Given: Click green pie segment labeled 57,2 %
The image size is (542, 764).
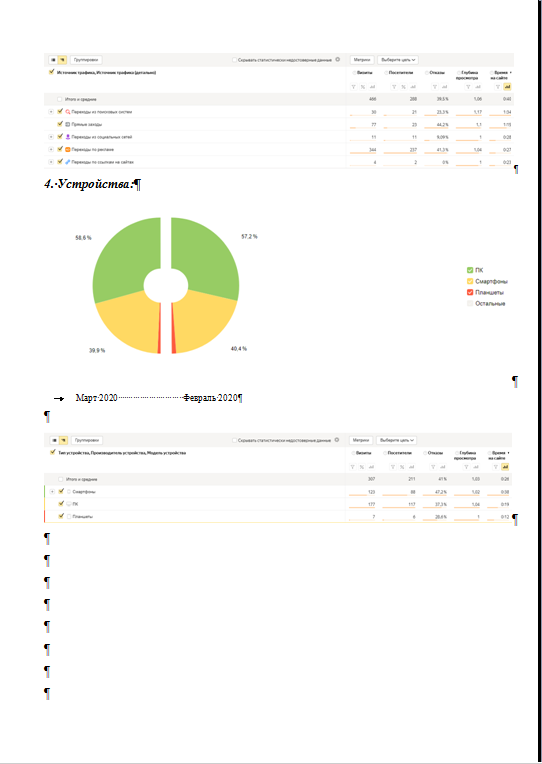Looking at the screenshot, I should (x=207, y=256).
